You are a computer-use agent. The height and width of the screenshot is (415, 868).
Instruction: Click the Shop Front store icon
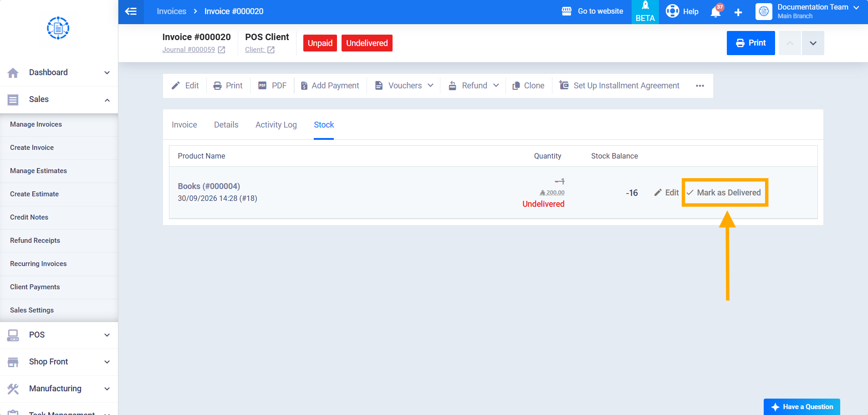[x=13, y=362]
